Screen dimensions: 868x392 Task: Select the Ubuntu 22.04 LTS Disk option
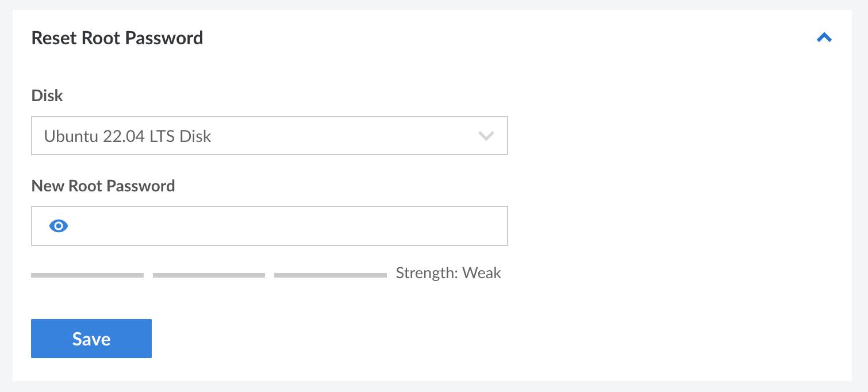pyautogui.click(x=269, y=136)
